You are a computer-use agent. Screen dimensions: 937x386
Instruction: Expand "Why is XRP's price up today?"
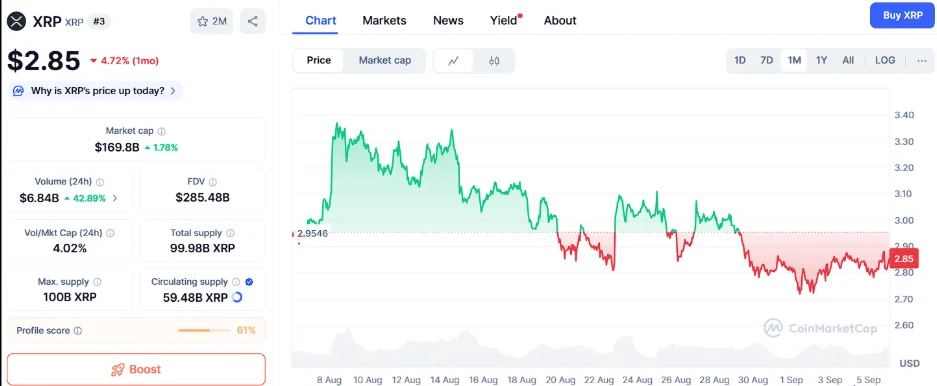pyautogui.click(x=96, y=91)
